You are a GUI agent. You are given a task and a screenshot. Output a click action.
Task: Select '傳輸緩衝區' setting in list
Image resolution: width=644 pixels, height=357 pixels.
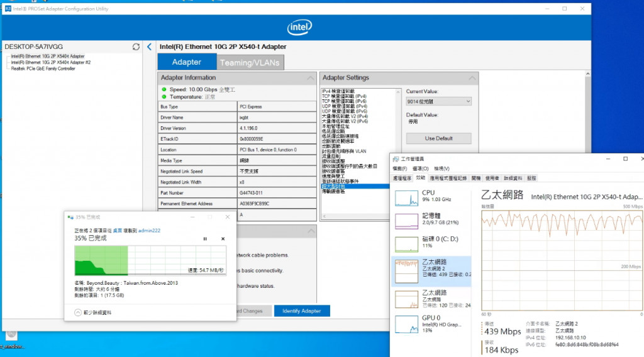click(x=333, y=191)
